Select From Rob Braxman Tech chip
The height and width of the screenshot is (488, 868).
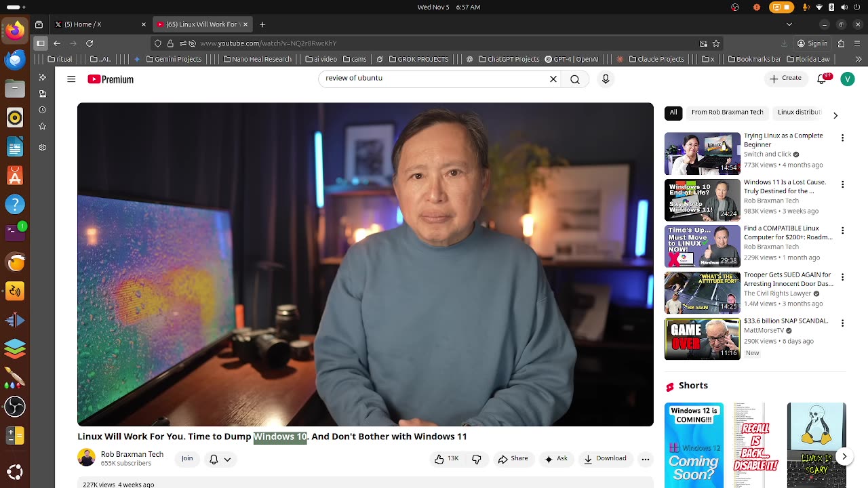click(727, 113)
